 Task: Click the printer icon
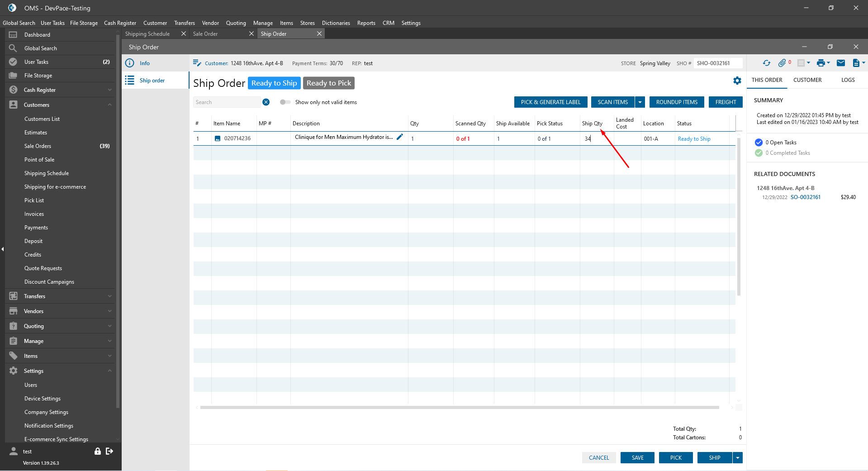(821, 63)
